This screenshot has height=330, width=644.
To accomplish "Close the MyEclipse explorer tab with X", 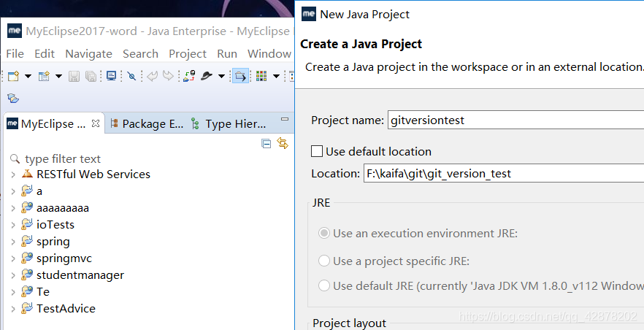I will 95,123.
